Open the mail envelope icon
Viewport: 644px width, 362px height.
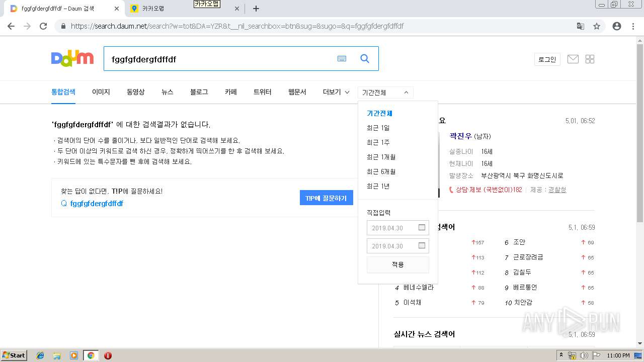coord(573,59)
